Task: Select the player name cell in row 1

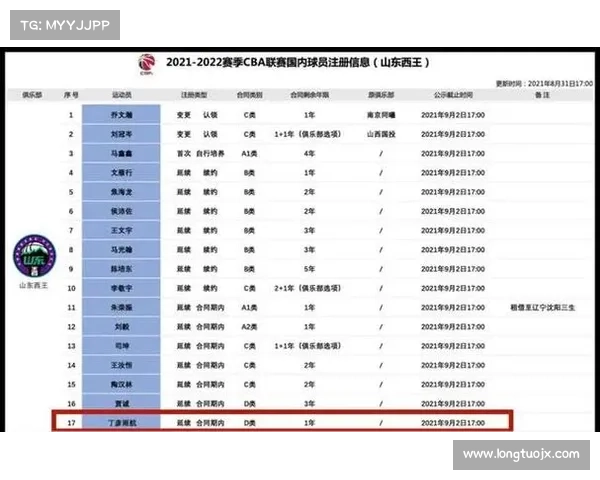Action: pos(121,114)
